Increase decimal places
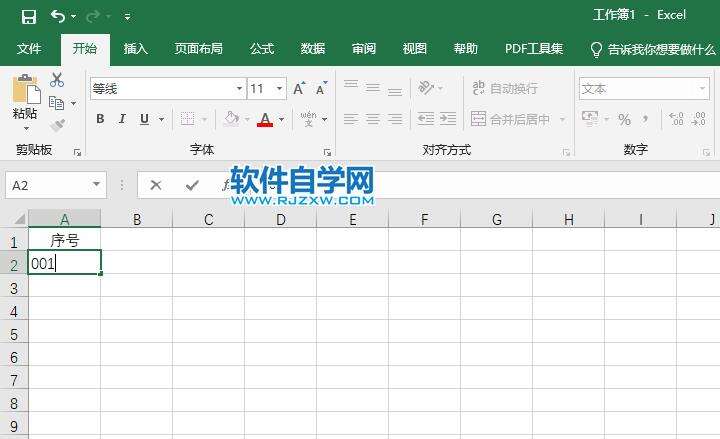 (676, 119)
